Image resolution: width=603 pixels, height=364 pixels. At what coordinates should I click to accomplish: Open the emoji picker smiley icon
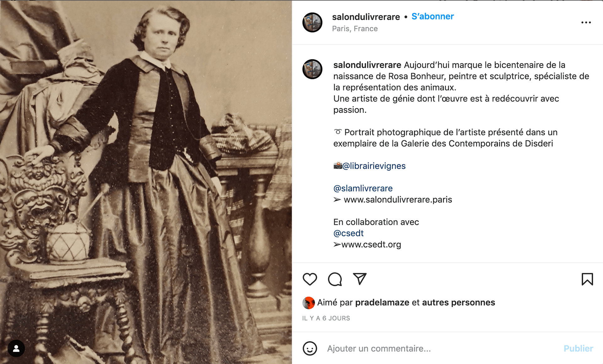coord(310,348)
